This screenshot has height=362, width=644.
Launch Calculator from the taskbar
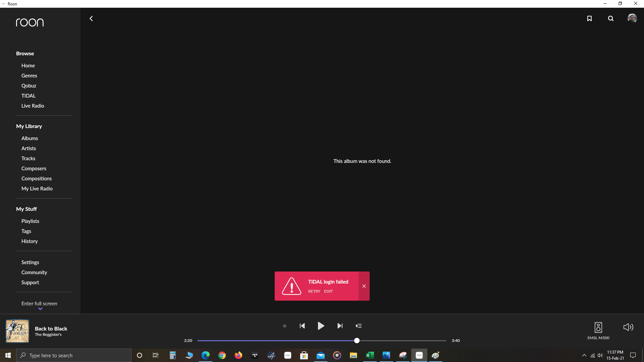pyautogui.click(x=172, y=355)
